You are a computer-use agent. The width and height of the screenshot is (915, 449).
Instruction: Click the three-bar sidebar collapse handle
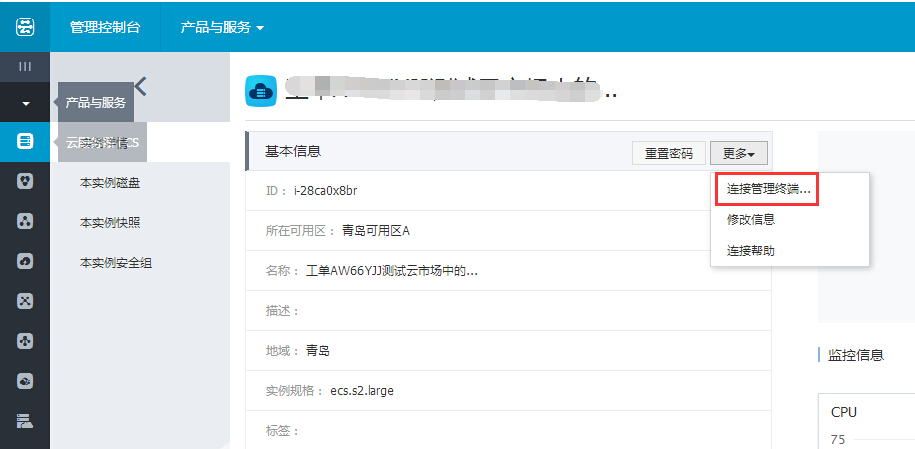tap(25, 66)
